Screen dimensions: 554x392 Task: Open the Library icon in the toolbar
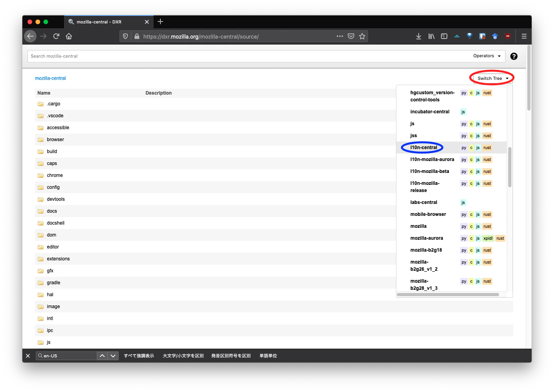pos(431,36)
